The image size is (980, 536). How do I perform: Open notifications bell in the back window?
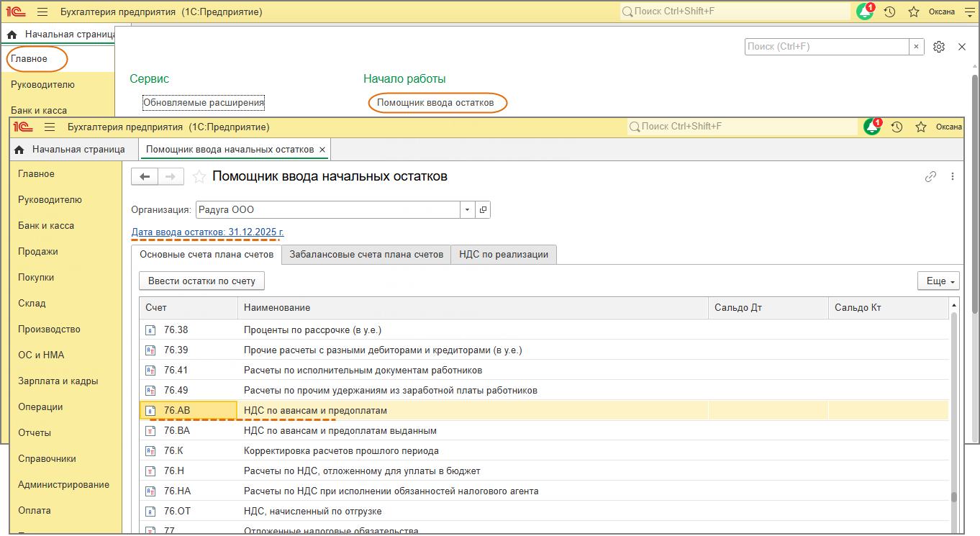[865, 12]
